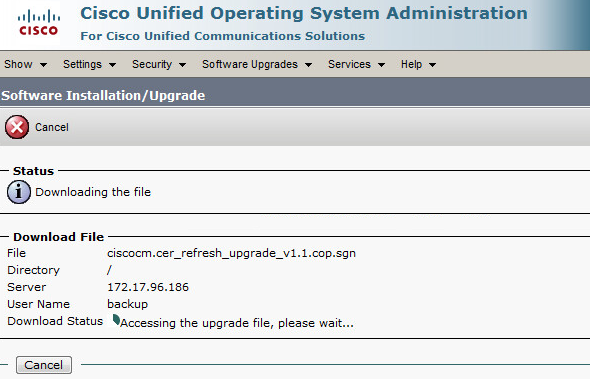Click the Accessing the upgrade file message
590x379 pixels.
pos(237,323)
